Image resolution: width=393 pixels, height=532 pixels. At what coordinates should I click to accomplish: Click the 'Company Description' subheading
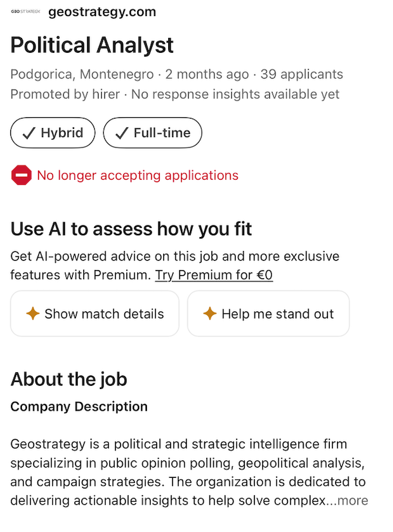[x=79, y=406]
